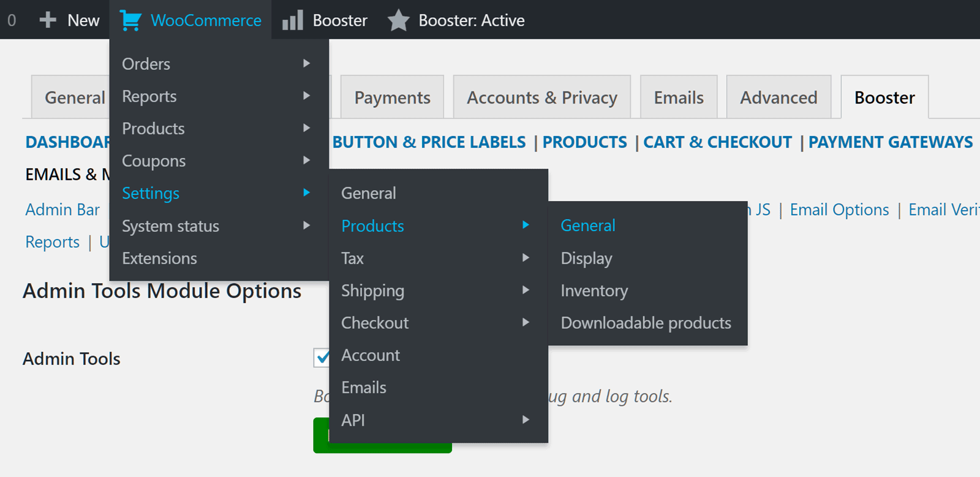Click New in the admin bar

pos(83,20)
